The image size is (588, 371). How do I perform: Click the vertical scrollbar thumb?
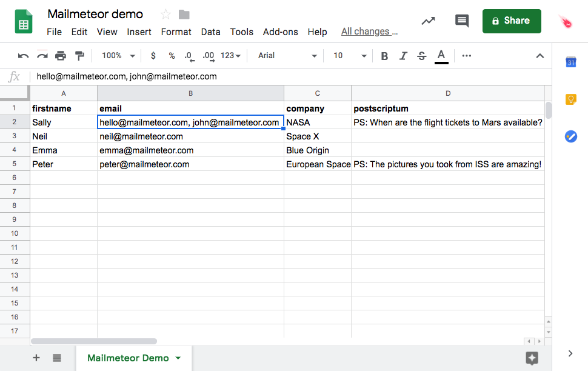549,110
